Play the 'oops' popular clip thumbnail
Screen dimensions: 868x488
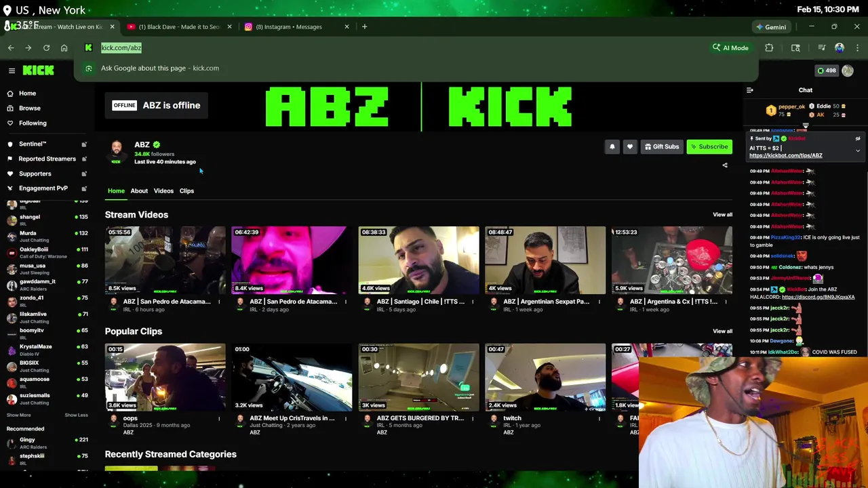(165, 377)
